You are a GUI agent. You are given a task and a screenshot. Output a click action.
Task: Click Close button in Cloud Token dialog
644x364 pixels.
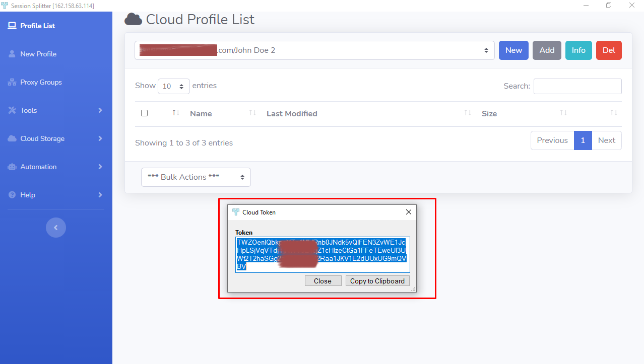323,281
